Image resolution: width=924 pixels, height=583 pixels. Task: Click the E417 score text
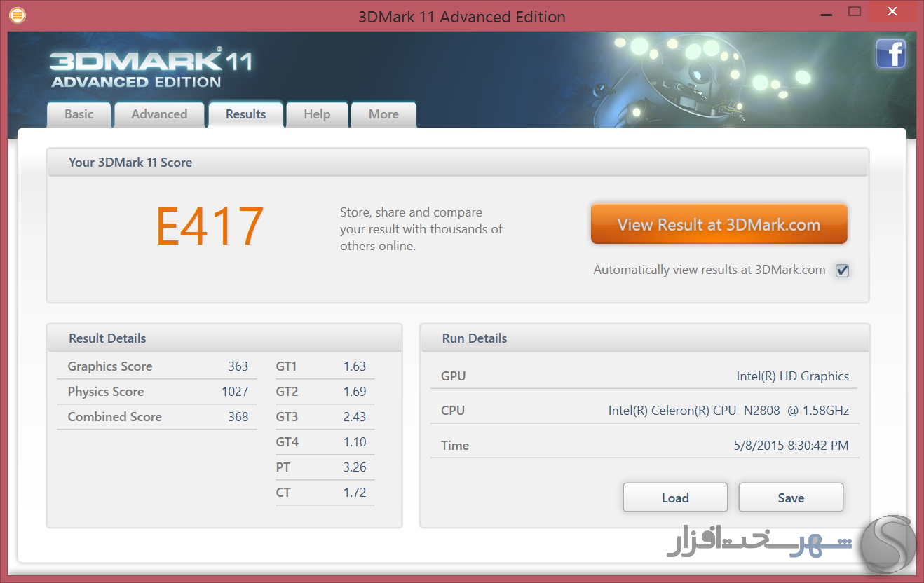[x=210, y=226]
